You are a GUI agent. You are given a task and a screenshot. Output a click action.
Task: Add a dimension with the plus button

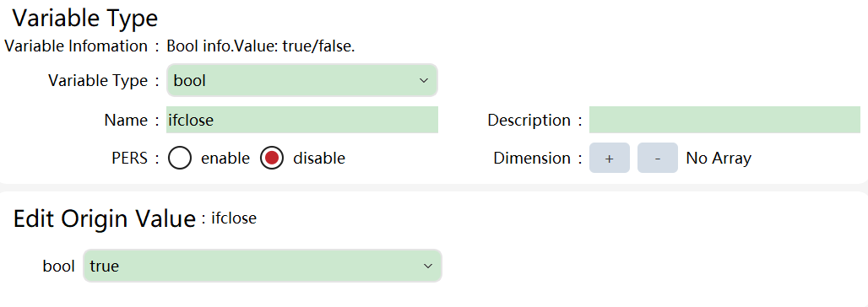pos(610,158)
